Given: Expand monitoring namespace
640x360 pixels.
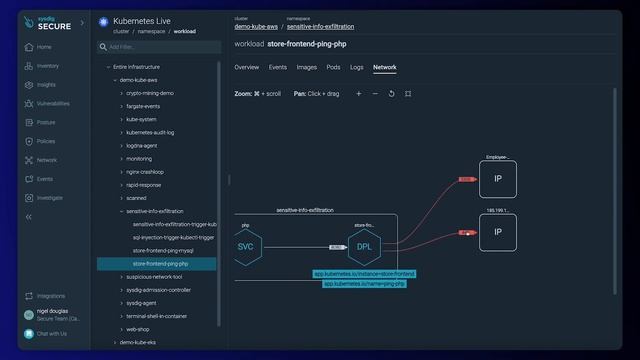Looking at the screenshot, I should coord(121,159).
